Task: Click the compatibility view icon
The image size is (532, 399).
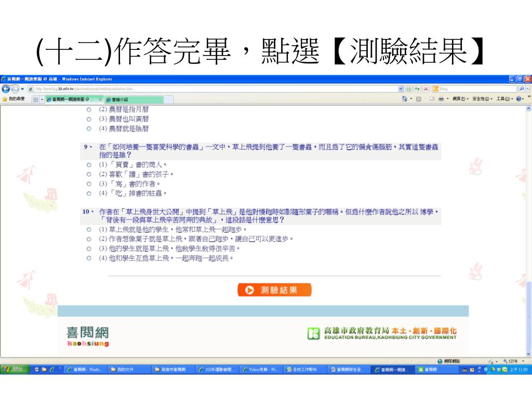Action: coord(409,89)
